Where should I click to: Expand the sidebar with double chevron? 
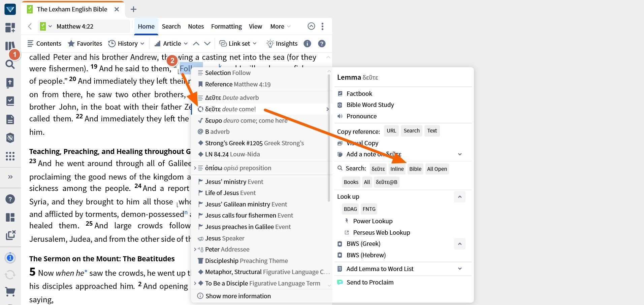(x=10, y=177)
